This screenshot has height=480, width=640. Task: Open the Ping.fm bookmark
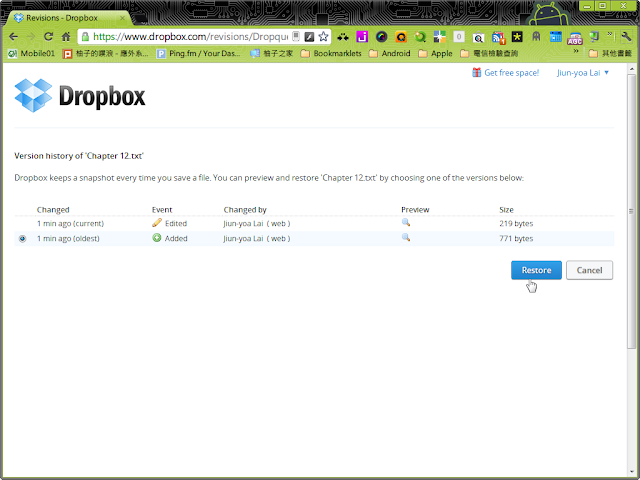pyautogui.click(x=198, y=53)
